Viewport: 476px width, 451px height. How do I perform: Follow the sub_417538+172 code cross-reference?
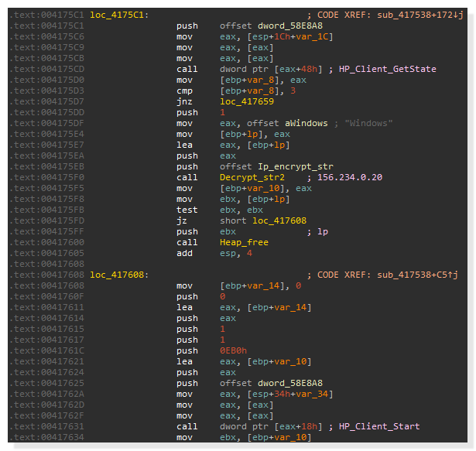(x=419, y=15)
